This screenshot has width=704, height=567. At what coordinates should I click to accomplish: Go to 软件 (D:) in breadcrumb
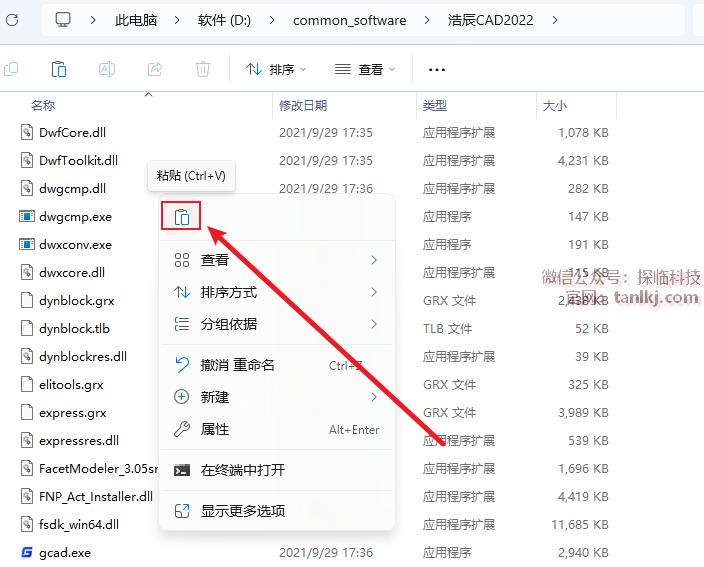tap(224, 20)
